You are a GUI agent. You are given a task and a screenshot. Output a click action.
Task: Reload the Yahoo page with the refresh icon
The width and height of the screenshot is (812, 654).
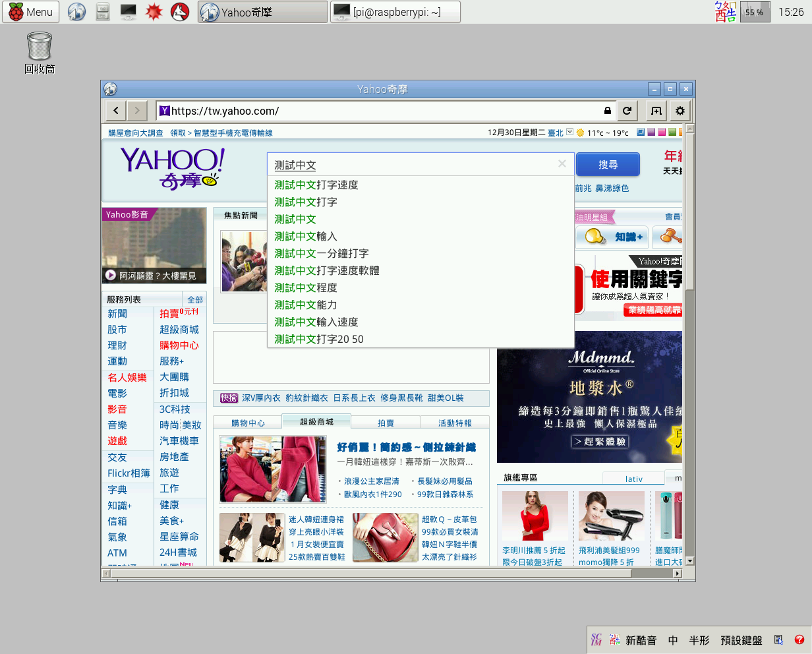[x=627, y=110]
